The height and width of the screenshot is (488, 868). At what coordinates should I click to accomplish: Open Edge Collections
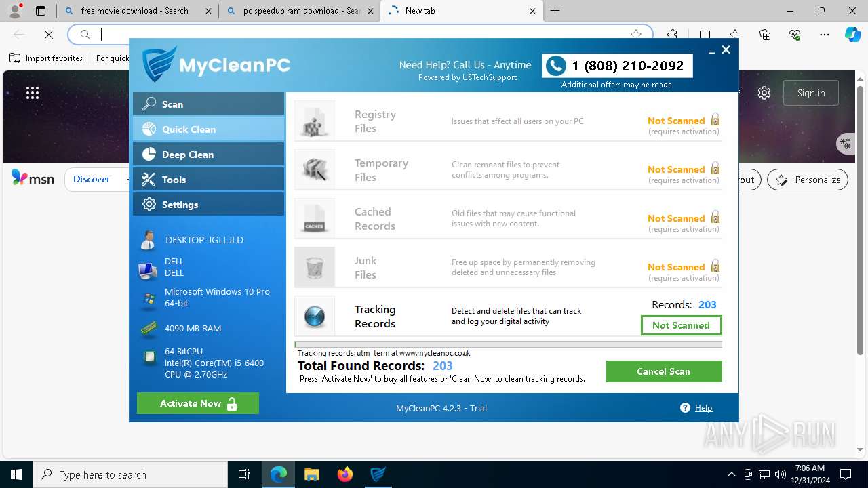[765, 35]
